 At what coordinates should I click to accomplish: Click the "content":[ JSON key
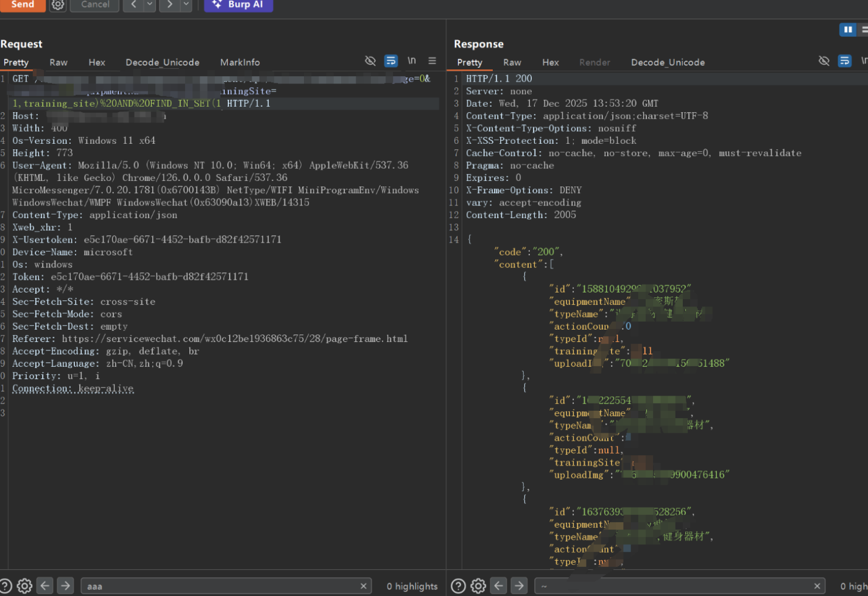point(524,264)
